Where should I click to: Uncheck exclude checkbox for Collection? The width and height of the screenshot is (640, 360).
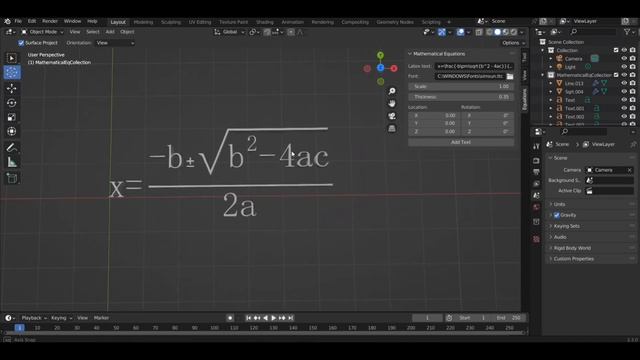pos(616,50)
